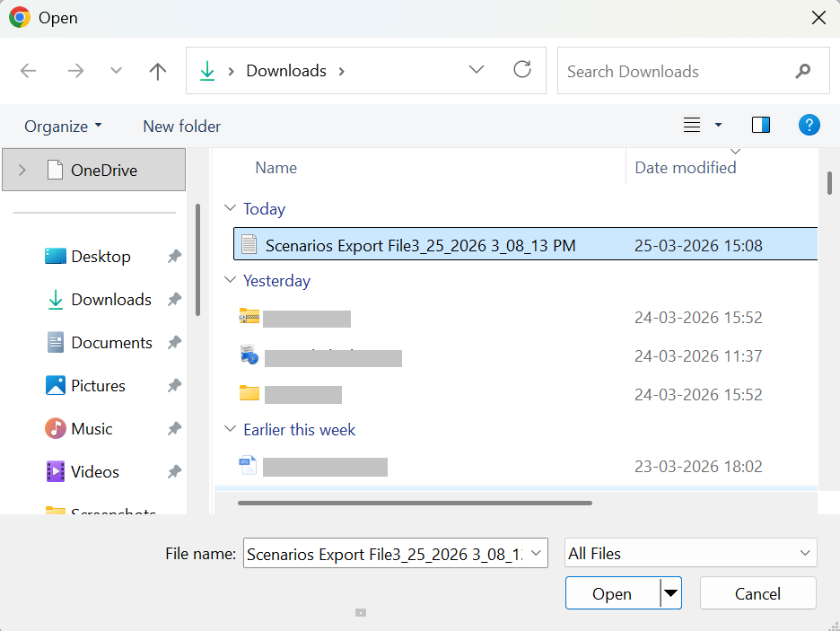
Task: Open recent locations chevron beside the forward arrow
Action: click(x=116, y=71)
